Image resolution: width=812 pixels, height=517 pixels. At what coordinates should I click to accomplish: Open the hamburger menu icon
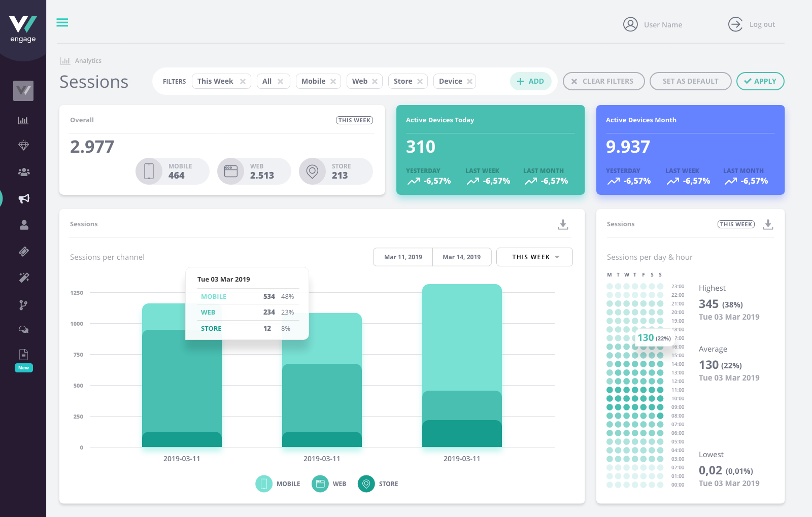coord(62,23)
